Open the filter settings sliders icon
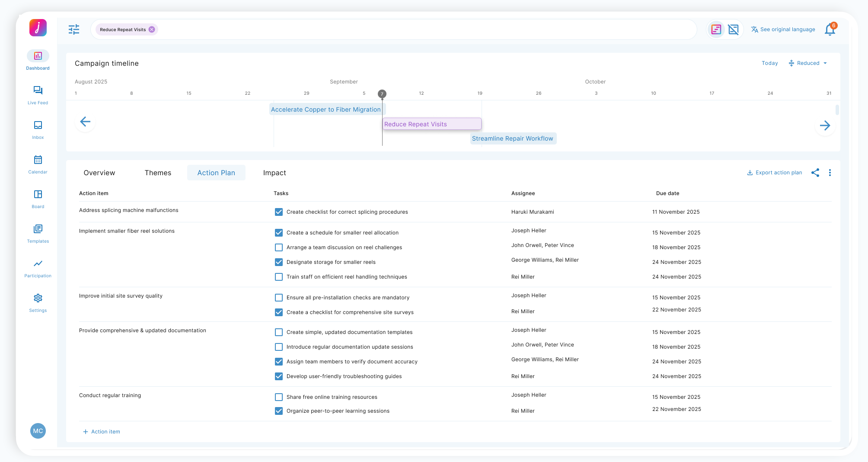Image resolution: width=868 pixels, height=462 pixels. 74,29
